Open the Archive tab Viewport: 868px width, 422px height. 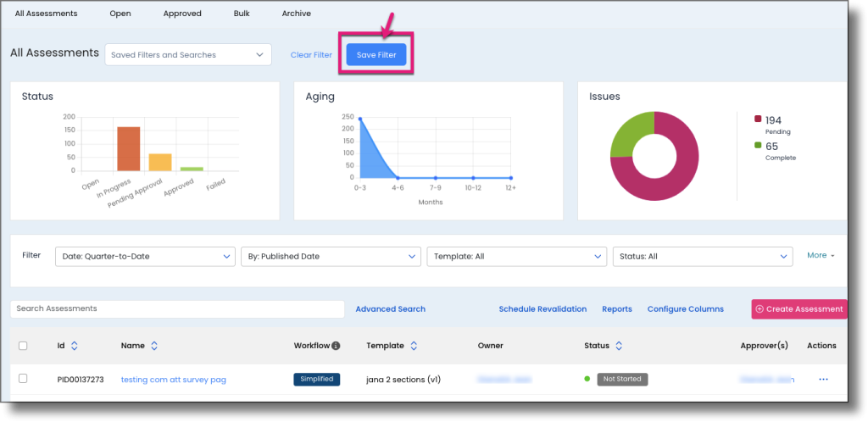coord(296,14)
